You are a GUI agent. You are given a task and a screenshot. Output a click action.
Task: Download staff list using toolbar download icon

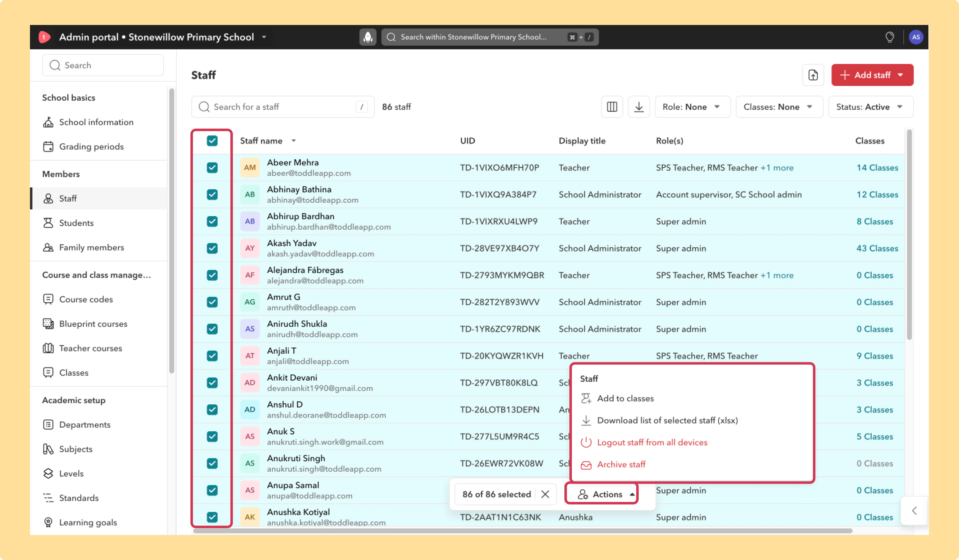click(x=639, y=107)
